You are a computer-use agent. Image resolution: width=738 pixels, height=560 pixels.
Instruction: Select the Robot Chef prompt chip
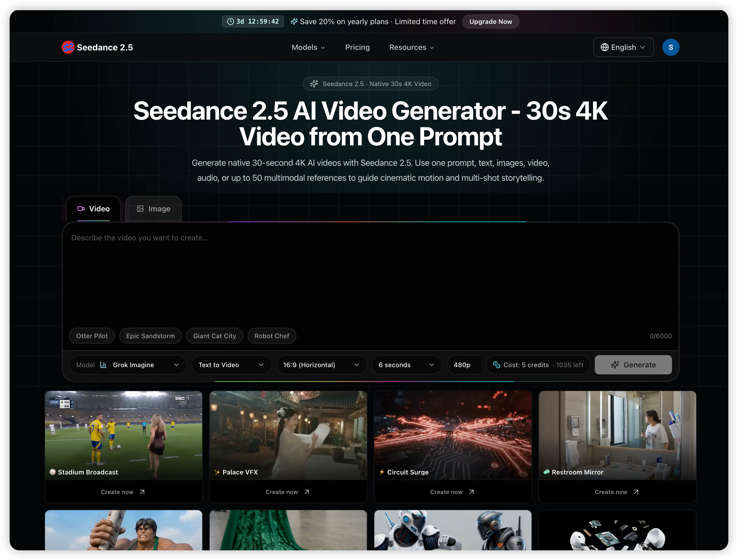click(x=272, y=336)
